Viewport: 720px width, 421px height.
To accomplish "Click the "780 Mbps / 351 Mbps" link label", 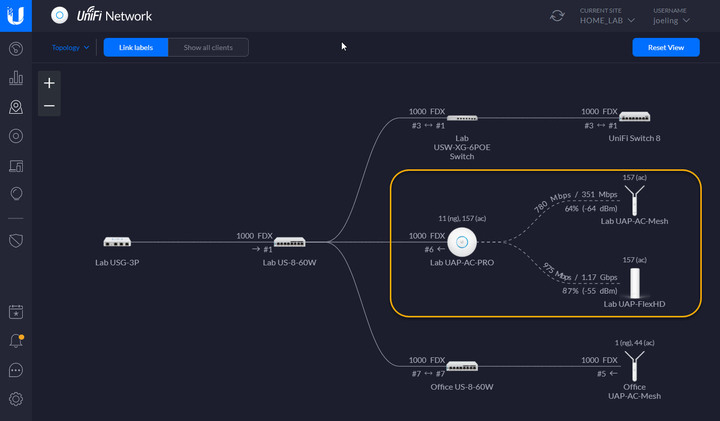I will tap(576, 200).
